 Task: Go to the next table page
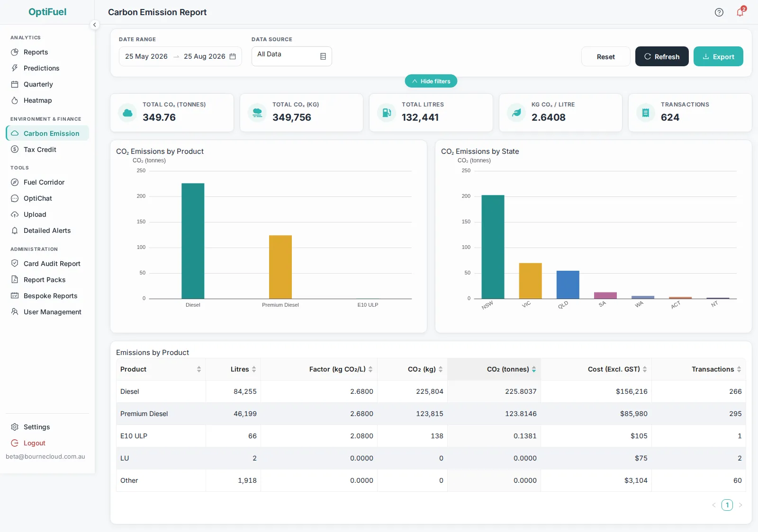coord(740,505)
